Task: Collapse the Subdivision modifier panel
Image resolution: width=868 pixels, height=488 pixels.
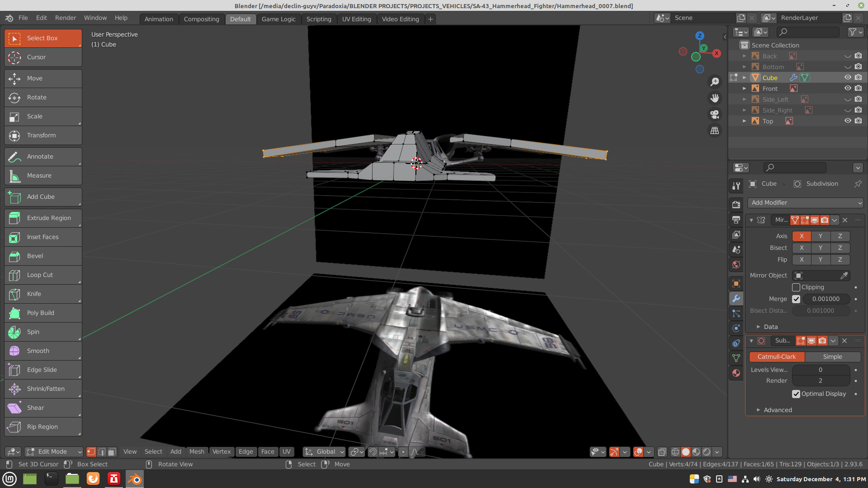Action: pyautogui.click(x=751, y=341)
